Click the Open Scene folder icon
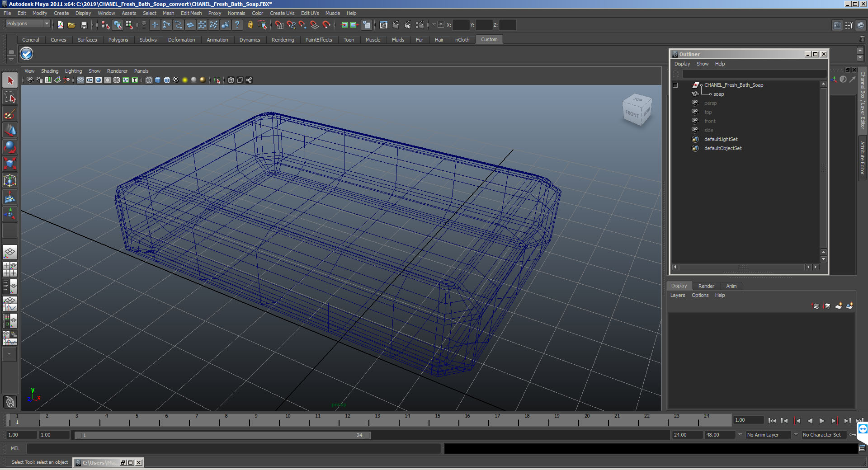The image size is (868, 470). (x=71, y=25)
